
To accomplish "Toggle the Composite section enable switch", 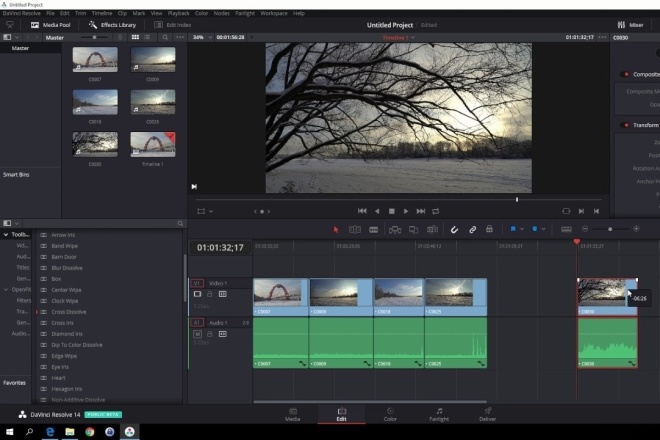I will pos(625,74).
